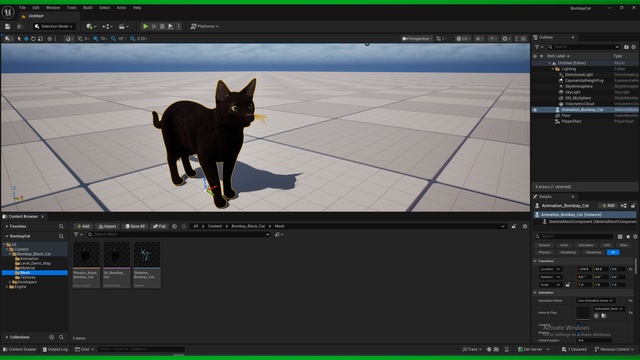Image resolution: width=640 pixels, height=360 pixels.
Task: Open the Build menu
Action: click(88, 8)
